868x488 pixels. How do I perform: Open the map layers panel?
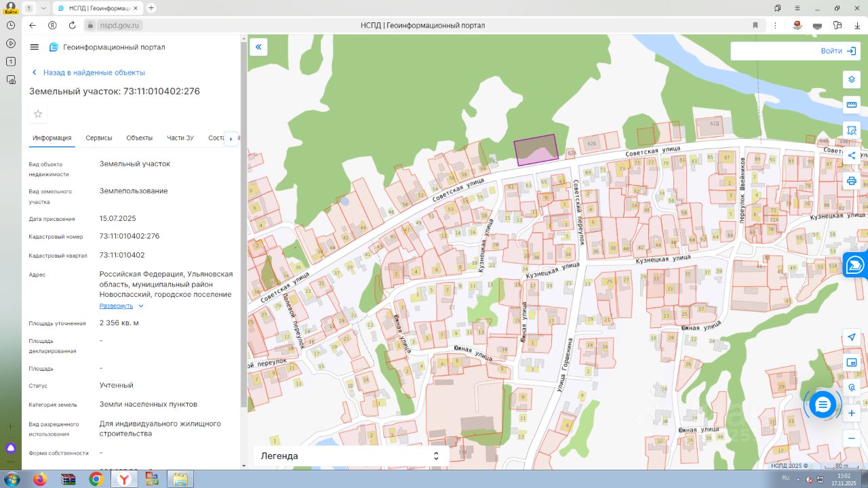coord(852,79)
